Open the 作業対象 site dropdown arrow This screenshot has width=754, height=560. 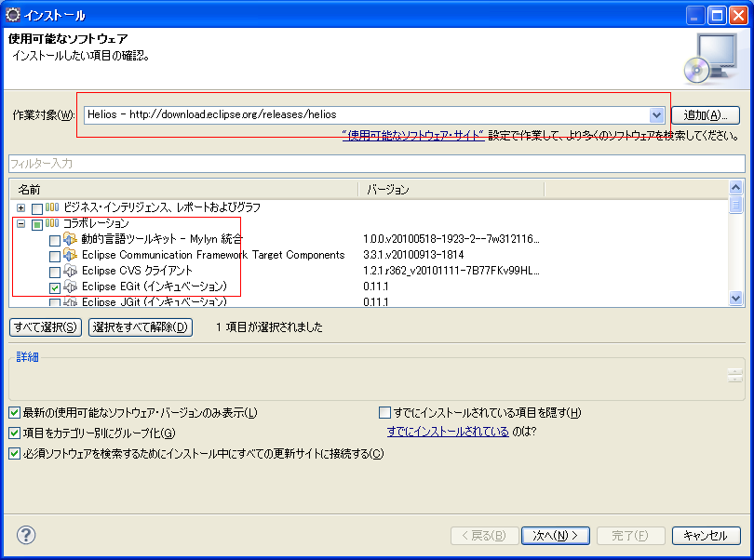(x=656, y=115)
